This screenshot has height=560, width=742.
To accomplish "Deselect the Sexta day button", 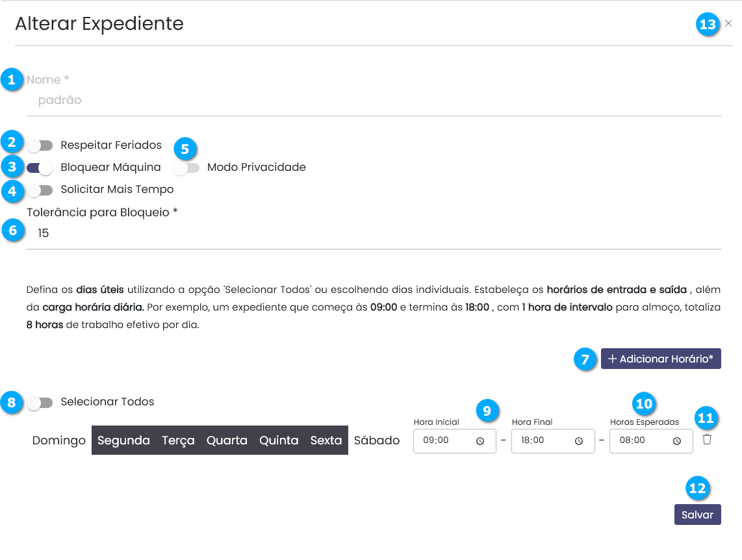I will coord(326,440).
